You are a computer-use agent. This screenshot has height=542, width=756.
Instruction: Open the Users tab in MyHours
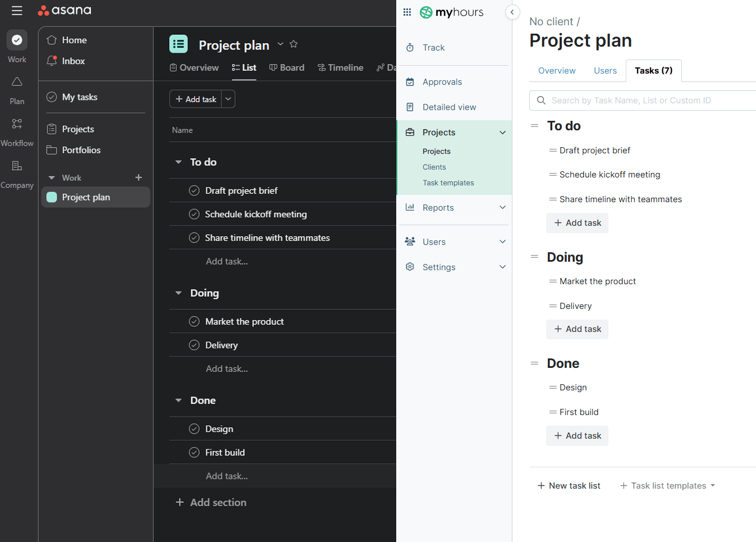coord(605,70)
